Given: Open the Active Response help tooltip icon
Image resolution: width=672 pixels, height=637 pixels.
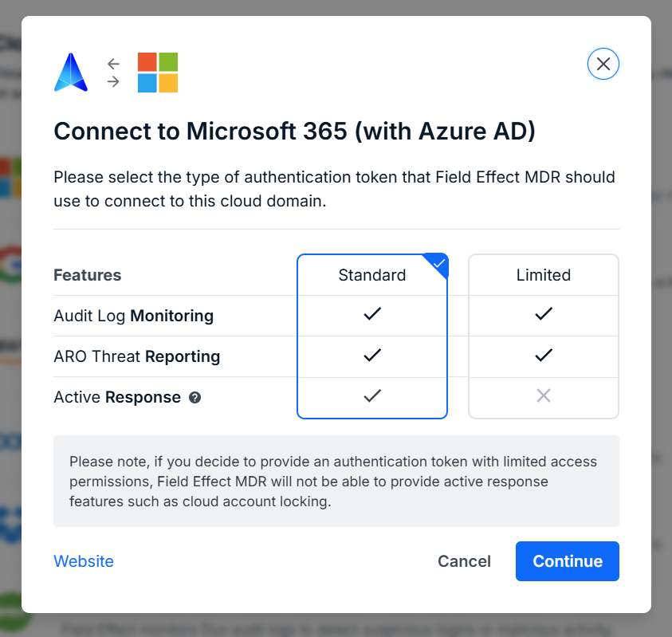Looking at the screenshot, I should point(195,398).
